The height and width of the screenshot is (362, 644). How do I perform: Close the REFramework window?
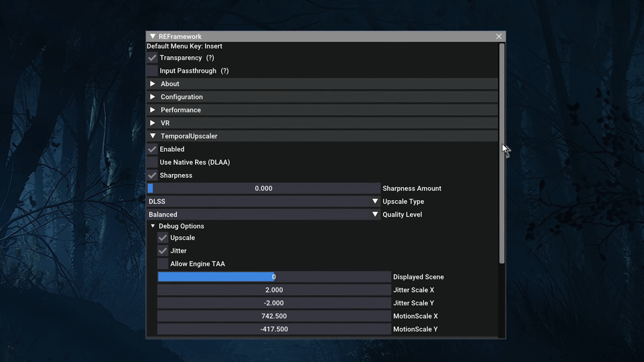pyautogui.click(x=499, y=37)
